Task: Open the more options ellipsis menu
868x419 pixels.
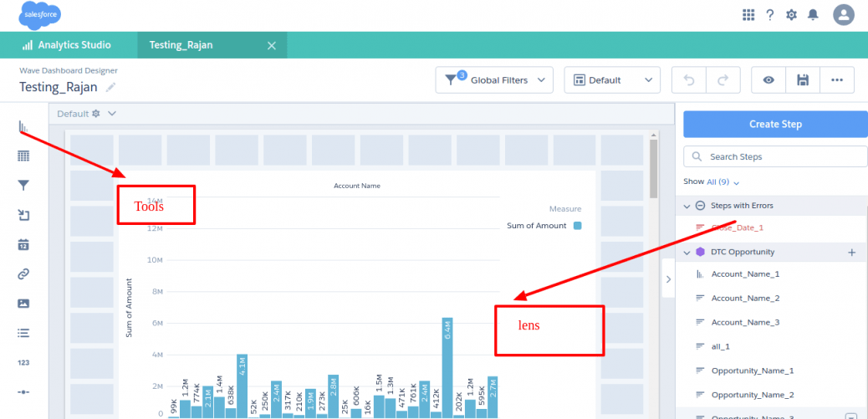Action: pyautogui.click(x=837, y=80)
